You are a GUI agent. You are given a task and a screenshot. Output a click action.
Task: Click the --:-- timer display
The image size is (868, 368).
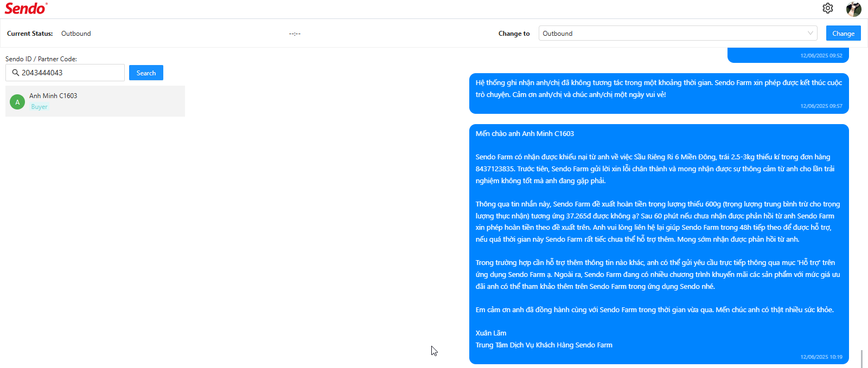(x=295, y=34)
